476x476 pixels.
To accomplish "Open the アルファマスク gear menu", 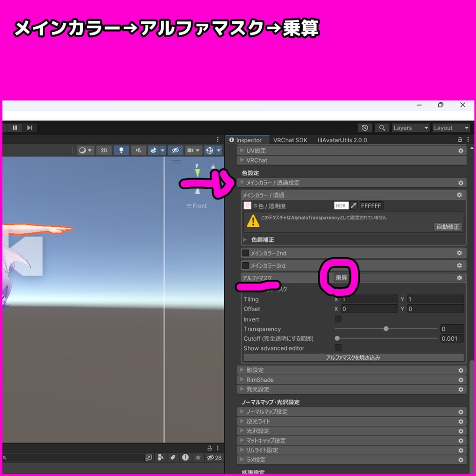I will click(459, 278).
